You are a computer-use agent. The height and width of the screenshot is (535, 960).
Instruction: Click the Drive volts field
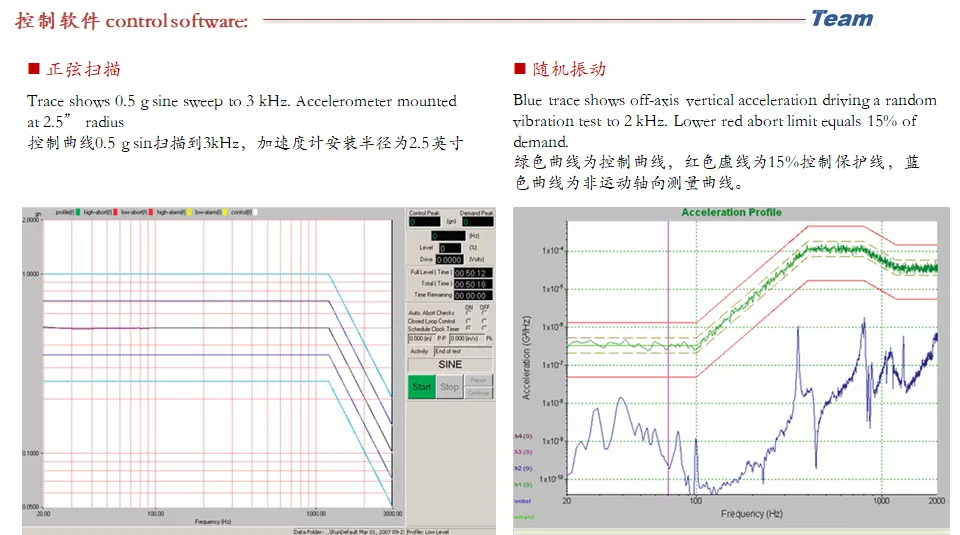(449, 258)
